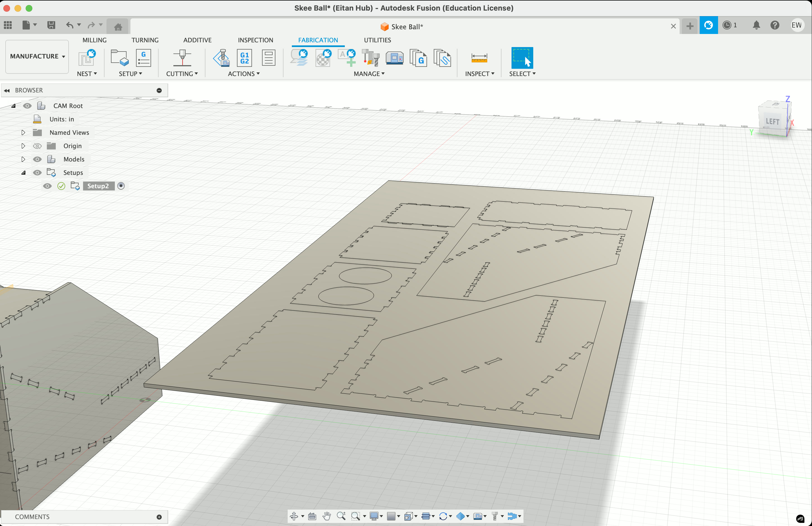The width and height of the screenshot is (812, 526).
Task: Toggle visibility eye for Setup2
Action: click(47, 186)
